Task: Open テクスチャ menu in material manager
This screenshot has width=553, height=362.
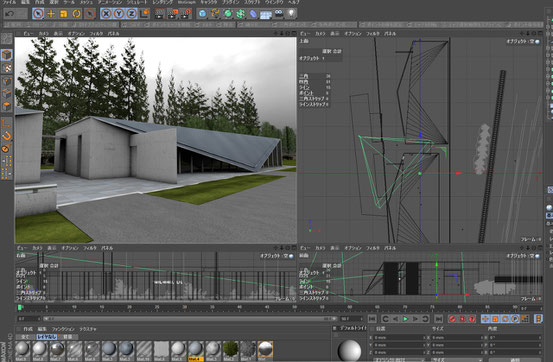Action: coord(88,329)
